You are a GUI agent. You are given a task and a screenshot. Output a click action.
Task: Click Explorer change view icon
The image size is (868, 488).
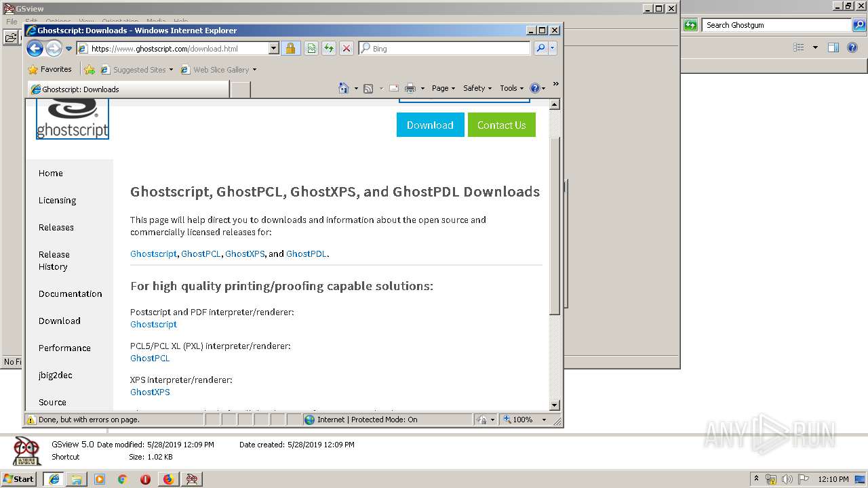(799, 47)
